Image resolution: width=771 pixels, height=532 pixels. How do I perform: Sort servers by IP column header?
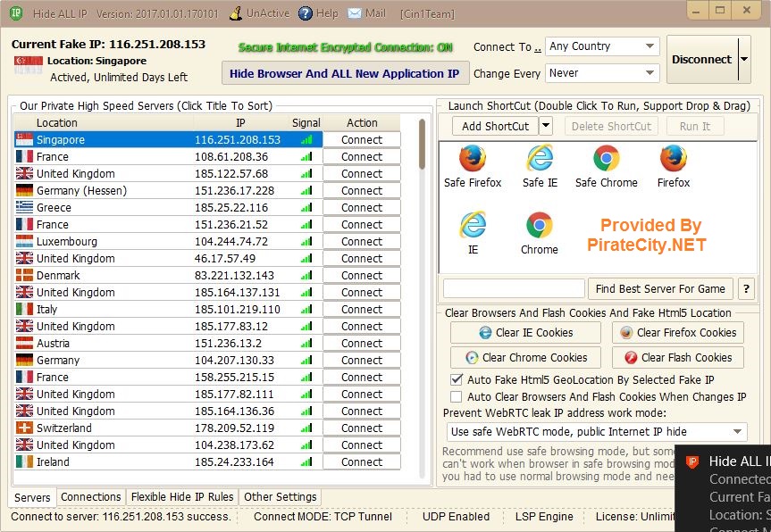(x=240, y=123)
